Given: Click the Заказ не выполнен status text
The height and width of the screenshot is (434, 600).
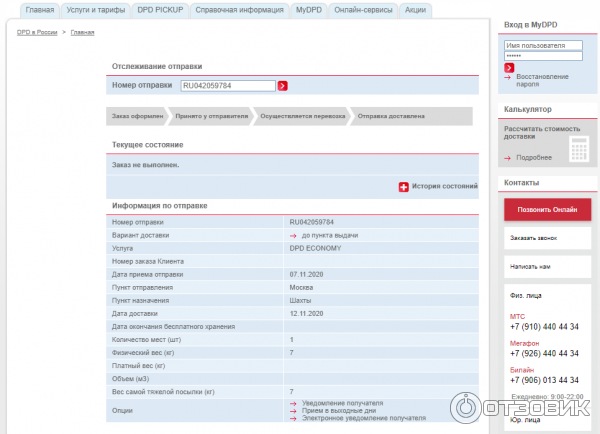Looking at the screenshot, I should (145, 165).
